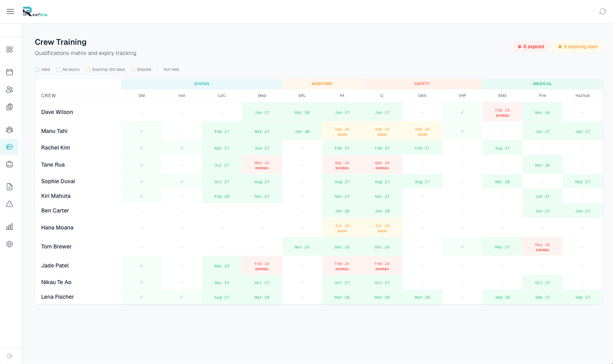Open crew member Sophie Duval
613x364 pixels.
click(x=58, y=181)
